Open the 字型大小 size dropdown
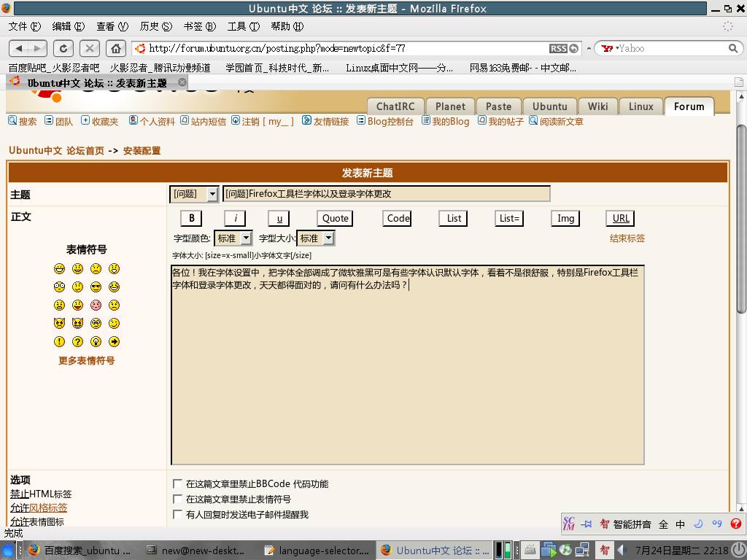The height and width of the screenshot is (560, 747). (315, 238)
